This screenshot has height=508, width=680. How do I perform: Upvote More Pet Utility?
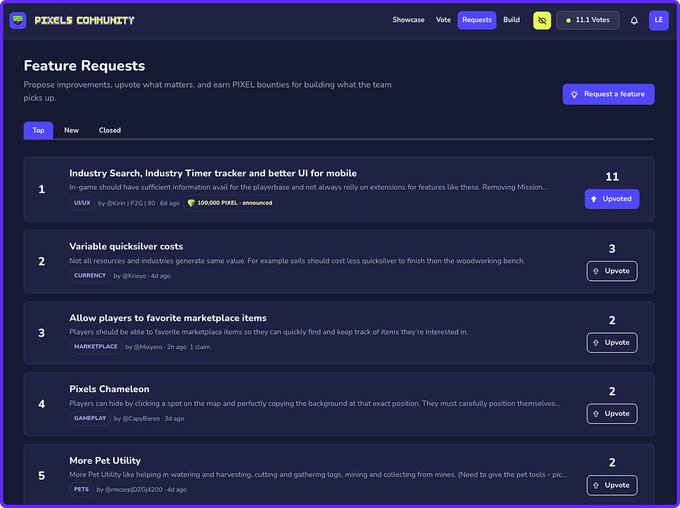click(x=611, y=485)
